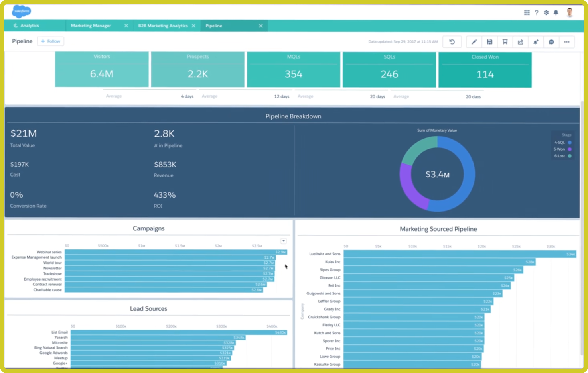Open dashboard annotations via the speech bubble icon
This screenshot has height=373, width=588.
[551, 42]
